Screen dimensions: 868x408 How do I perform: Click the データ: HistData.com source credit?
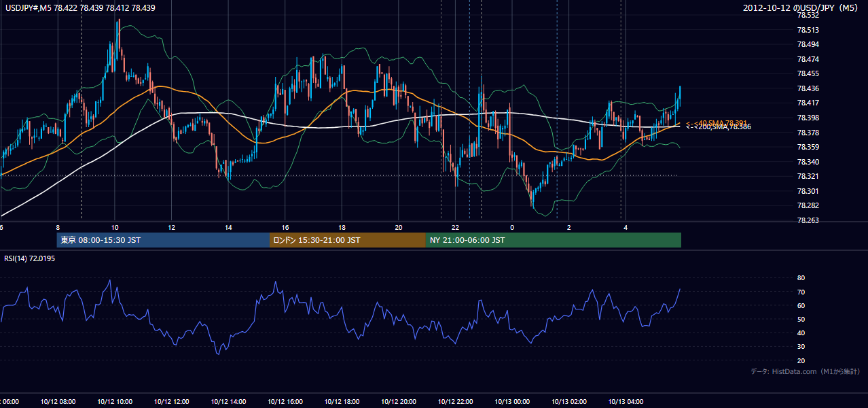[806, 371]
